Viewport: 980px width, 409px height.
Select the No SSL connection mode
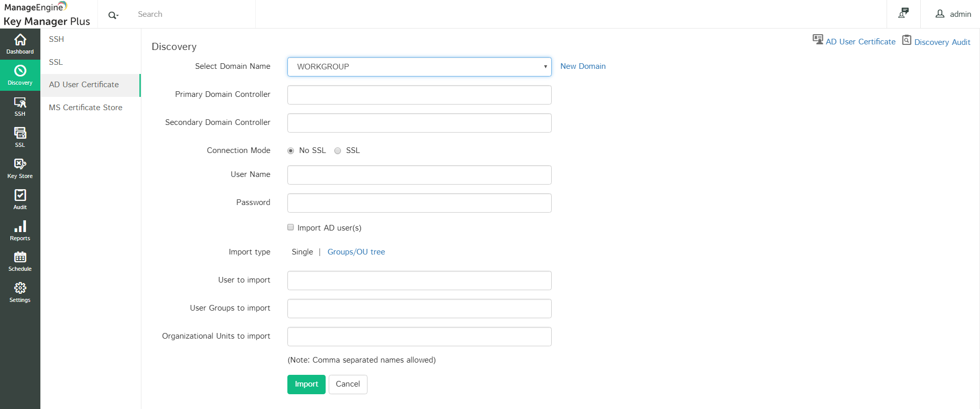pos(291,151)
